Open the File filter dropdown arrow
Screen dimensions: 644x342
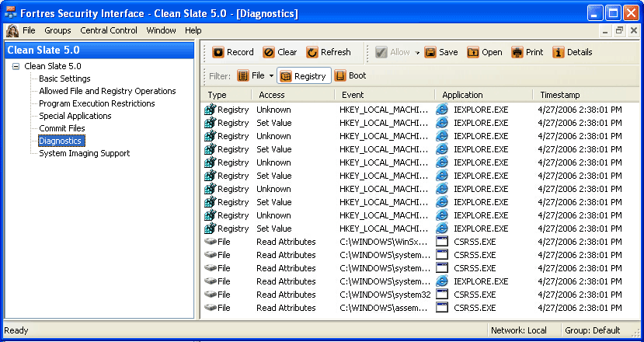pyautogui.click(x=271, y=76)
